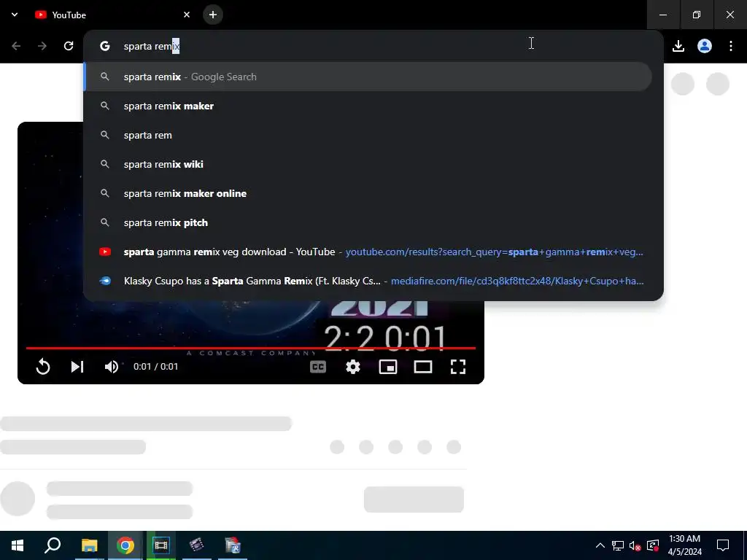Click the browser Forward arrow
The height and width of the screenshot is (560, 747).
pos(42,46)
